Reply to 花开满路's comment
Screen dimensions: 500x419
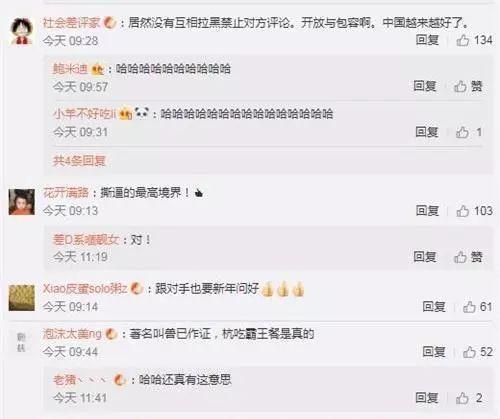[427, 211]
